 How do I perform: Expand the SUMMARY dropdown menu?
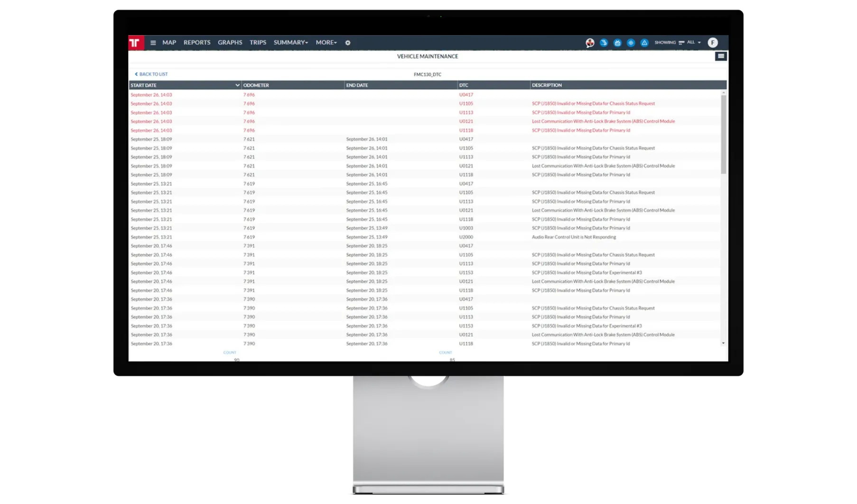[x=290, y=43]
